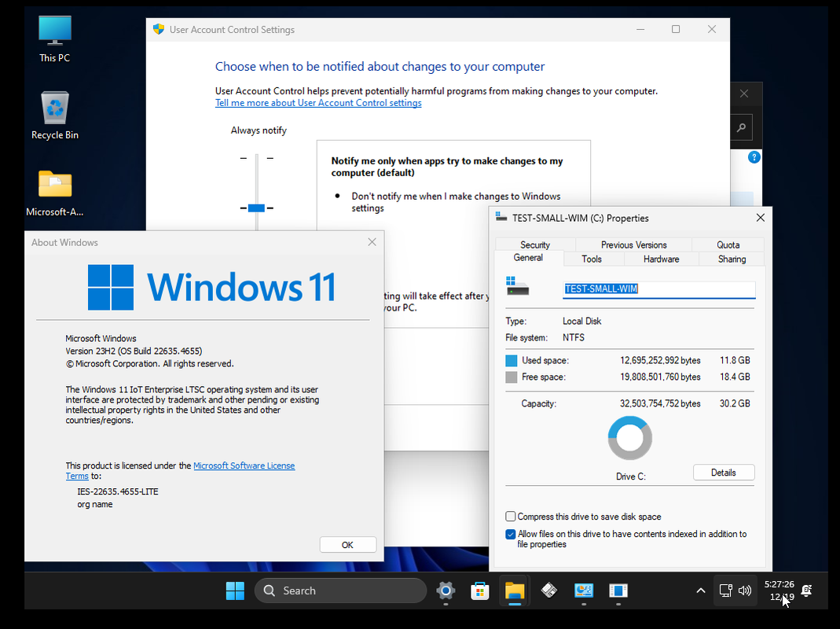Click the winver window icon in taskbar
This screenshot has height=629, width=840.
coord(618,590)
